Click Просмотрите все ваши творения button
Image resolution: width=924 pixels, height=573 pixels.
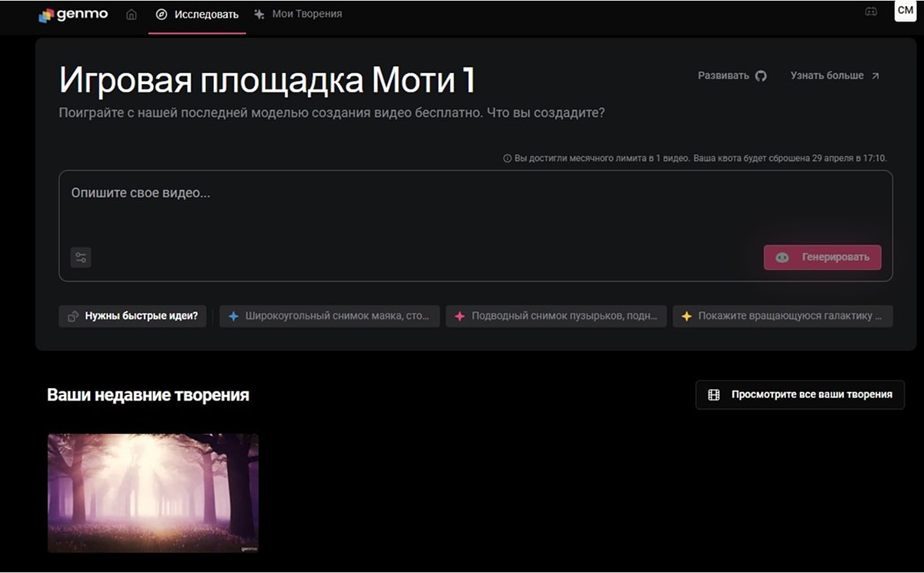[x=800, y=394]
